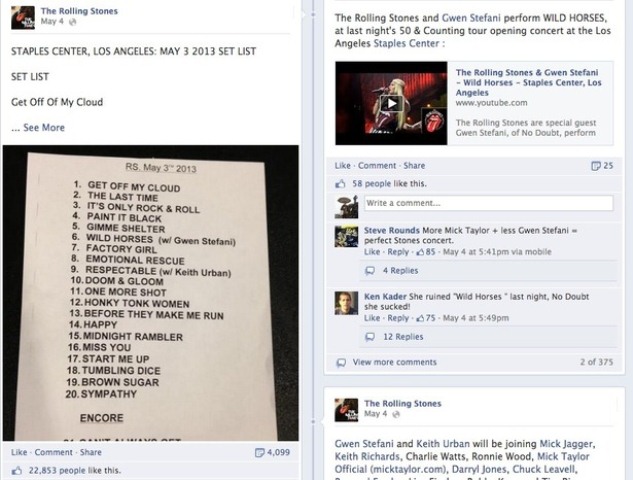The height and width of the screenshot is (480, 633).
Task: Click the shares icon showing 4,099
Action: click(260, 453)
